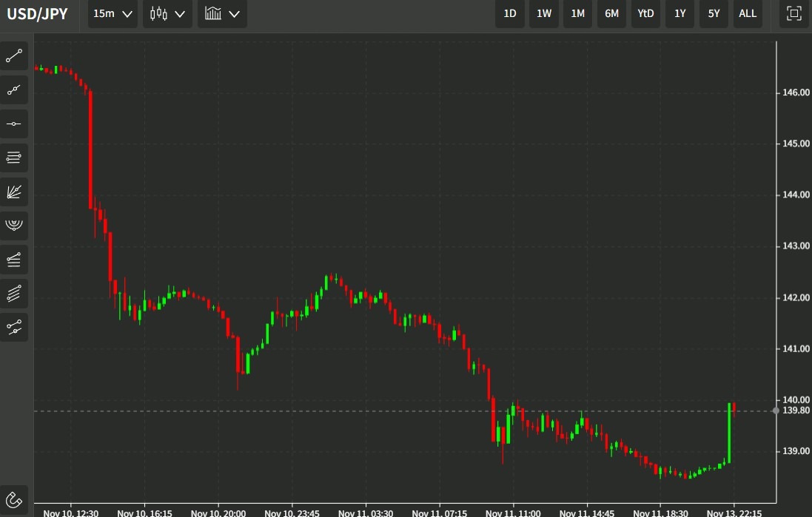812x517 pixels.
Task: Click the 146.00 price axis label
Action: point(796,92)
